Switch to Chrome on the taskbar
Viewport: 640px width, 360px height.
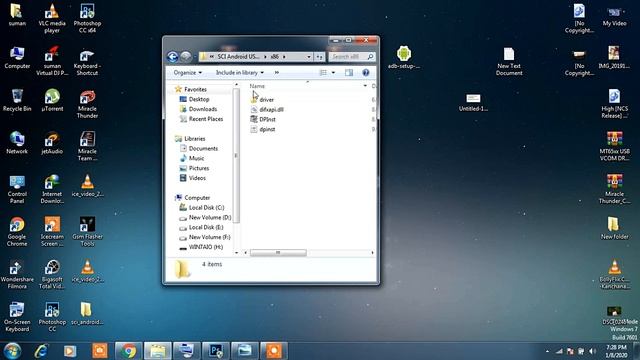pyautogui.click(x=129, y=351)
